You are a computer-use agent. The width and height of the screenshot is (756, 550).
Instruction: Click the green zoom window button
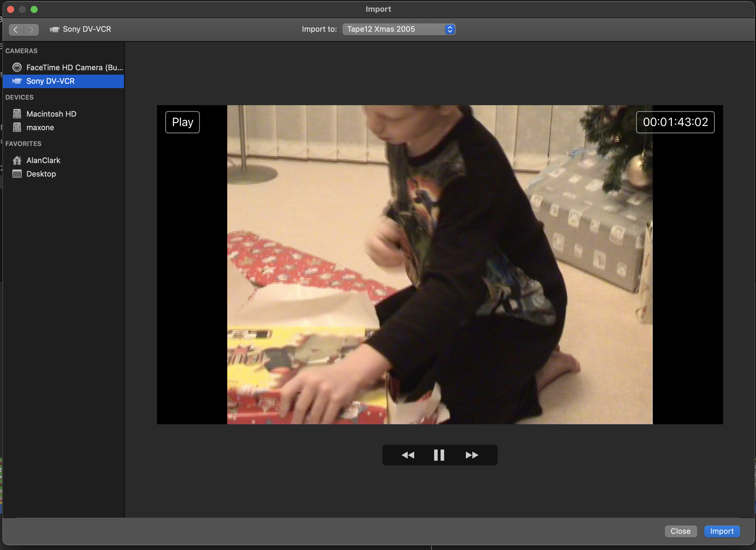point(34,9)
